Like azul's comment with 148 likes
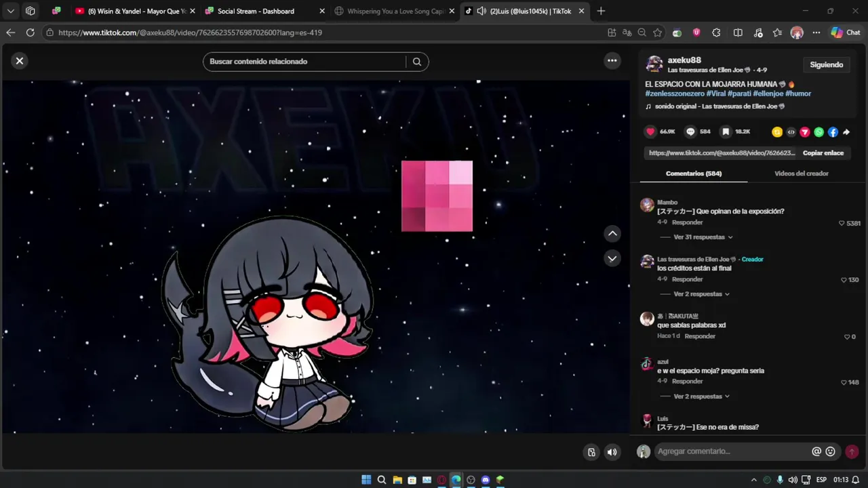The image size is (868, 488). 844,382
